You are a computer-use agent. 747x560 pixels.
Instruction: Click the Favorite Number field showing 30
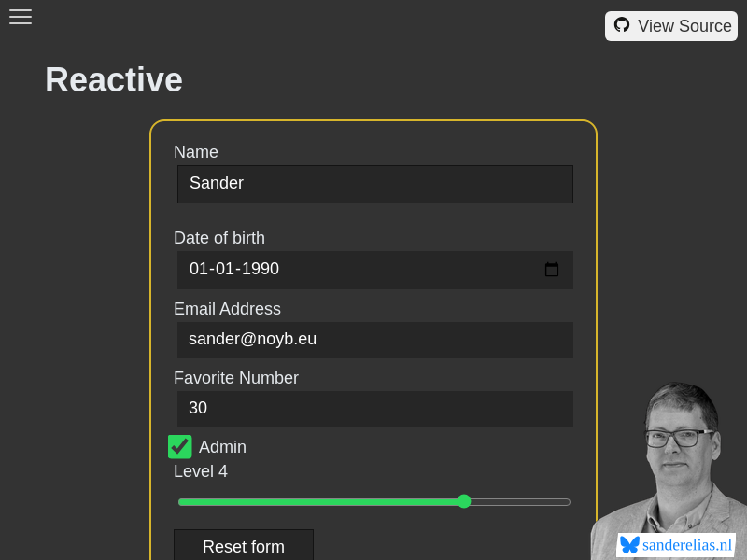(374, 409)
